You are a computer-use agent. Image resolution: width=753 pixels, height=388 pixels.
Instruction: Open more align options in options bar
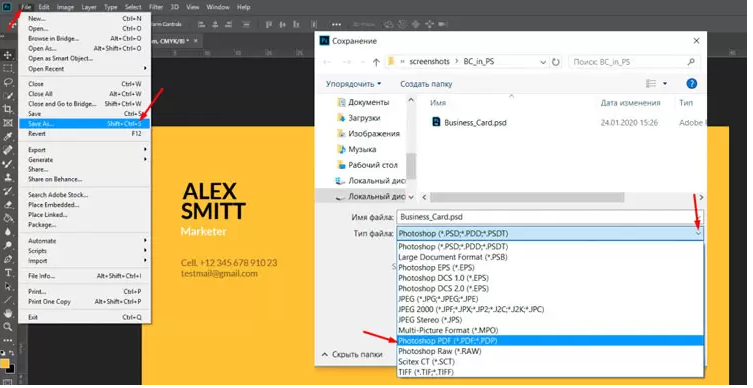tap(336, 24)
